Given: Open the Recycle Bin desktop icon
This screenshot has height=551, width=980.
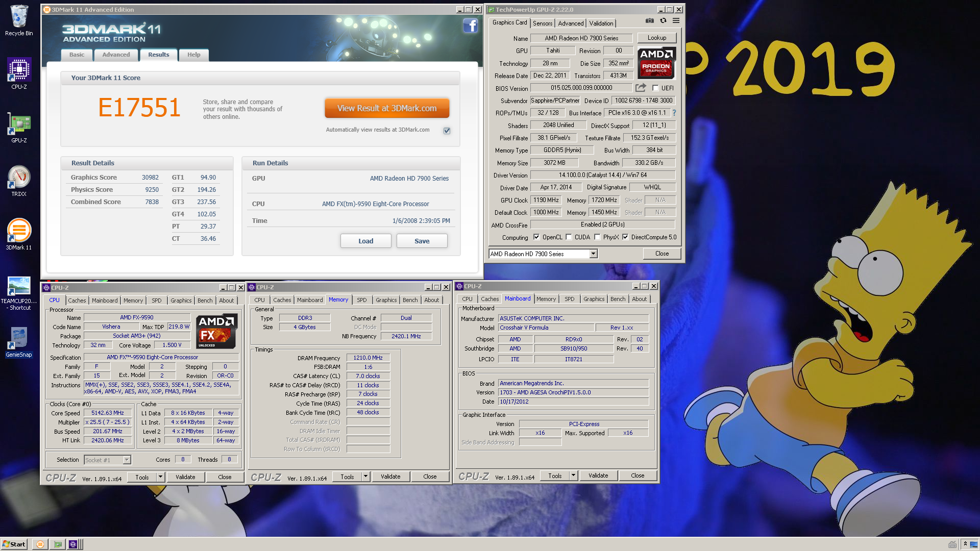Looking at the screenshot, I should pyautogui.click(x=19, y=20).
